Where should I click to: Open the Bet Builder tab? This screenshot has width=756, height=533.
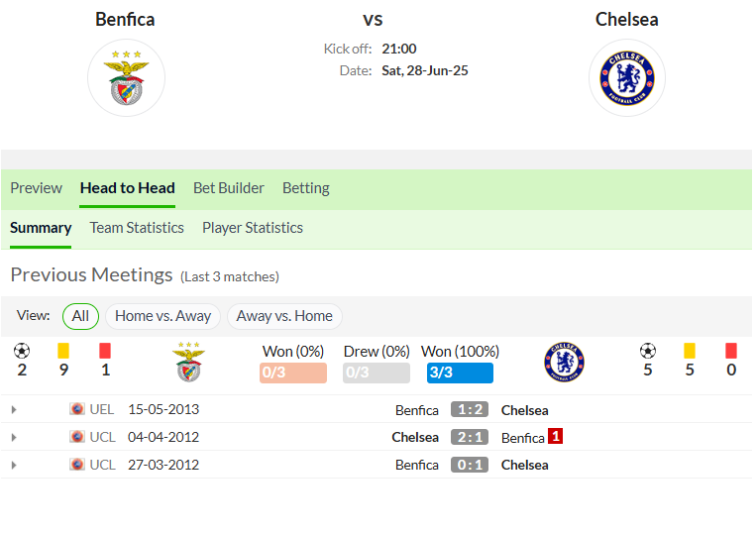pyautogui.click(x=229, y=188)
